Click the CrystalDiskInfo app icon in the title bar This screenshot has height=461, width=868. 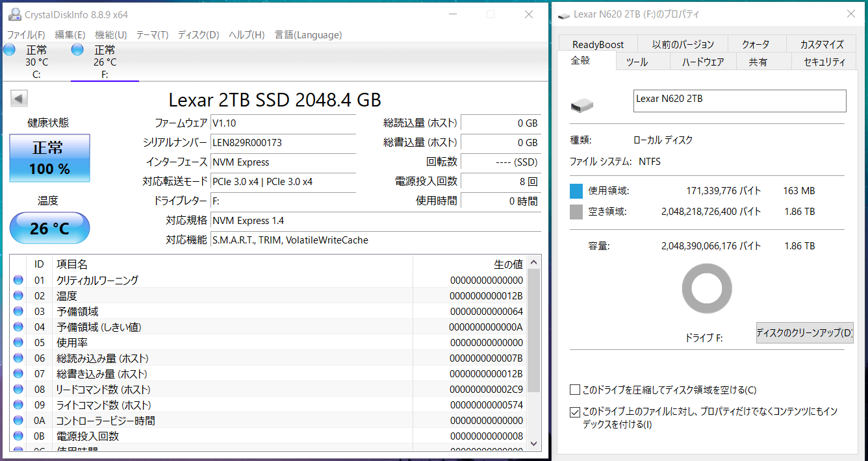14,14
